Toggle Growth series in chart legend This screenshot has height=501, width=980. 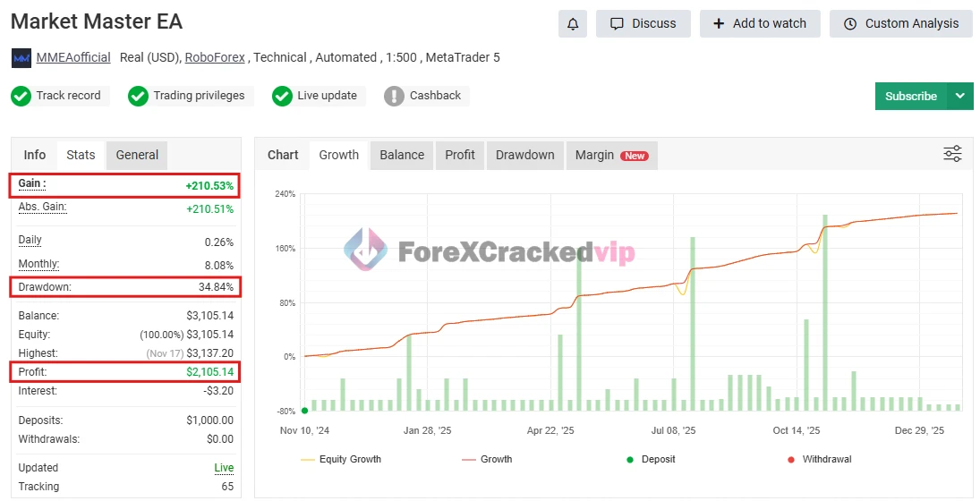487,459
